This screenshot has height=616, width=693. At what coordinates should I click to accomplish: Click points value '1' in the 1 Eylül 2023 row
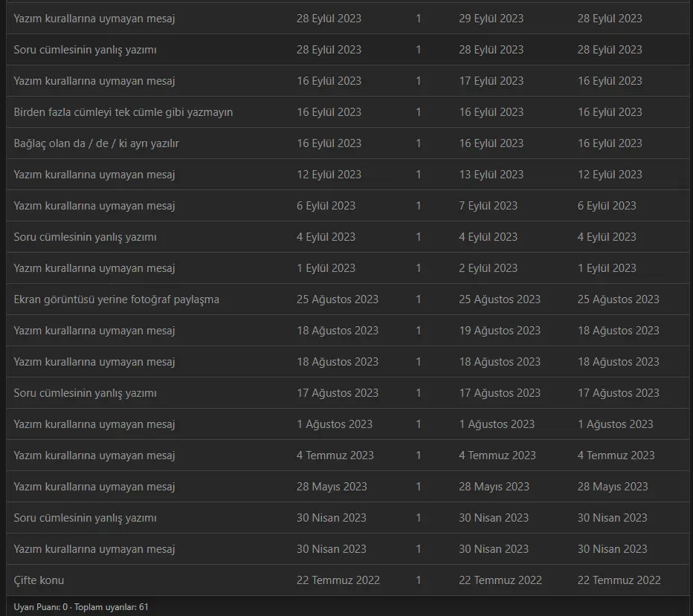(x=418, y=268)
